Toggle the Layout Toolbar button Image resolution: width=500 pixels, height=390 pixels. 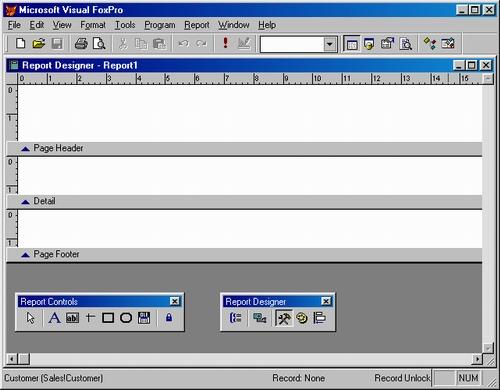click(320, 318)
